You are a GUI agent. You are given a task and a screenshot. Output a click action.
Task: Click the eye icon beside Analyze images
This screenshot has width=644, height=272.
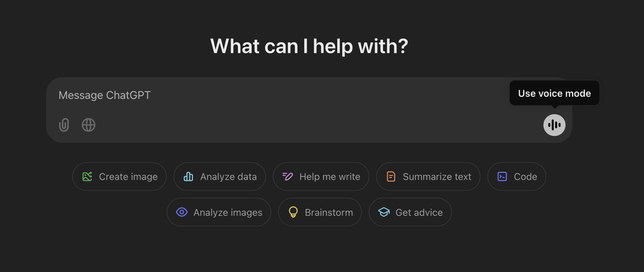(x=182, y=212)
